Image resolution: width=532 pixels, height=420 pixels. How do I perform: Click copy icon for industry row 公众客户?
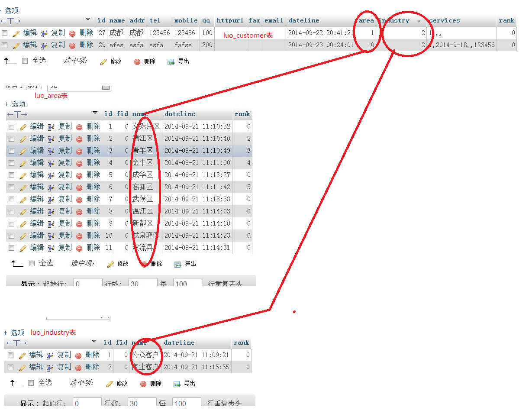click(50, 355)
